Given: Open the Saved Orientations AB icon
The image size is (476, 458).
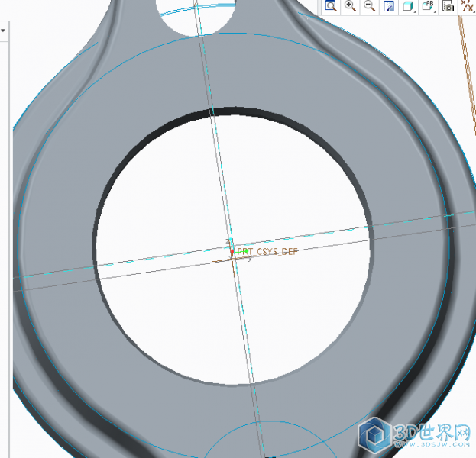Looking at the screenshot, I should pyautogui.click(x=429, y=6).
